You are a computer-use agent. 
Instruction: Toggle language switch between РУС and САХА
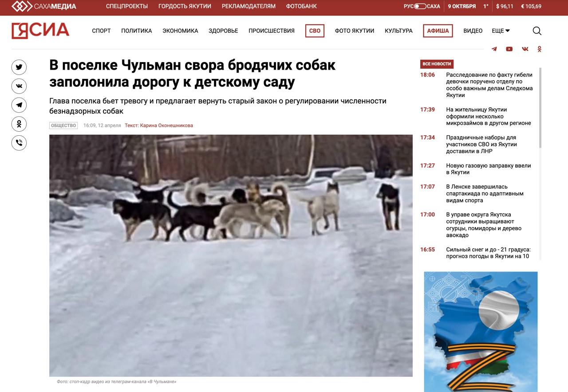[x=420, y=6]
